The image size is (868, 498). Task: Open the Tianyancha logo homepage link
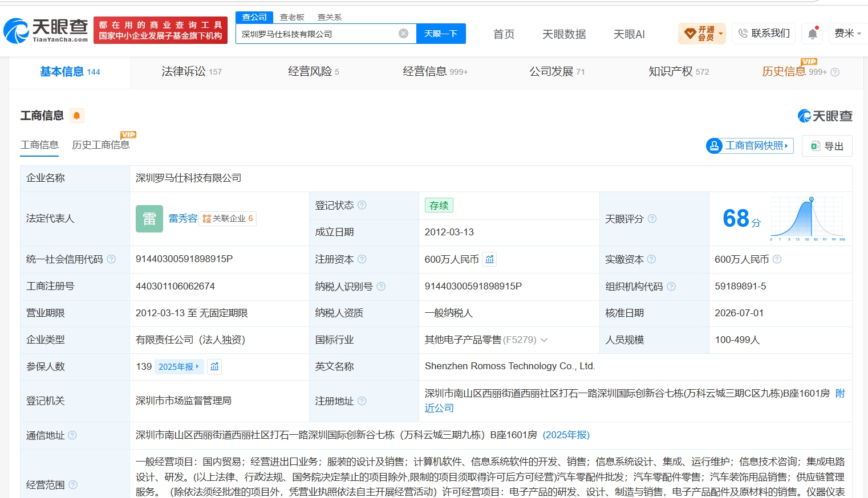(46, 30)
